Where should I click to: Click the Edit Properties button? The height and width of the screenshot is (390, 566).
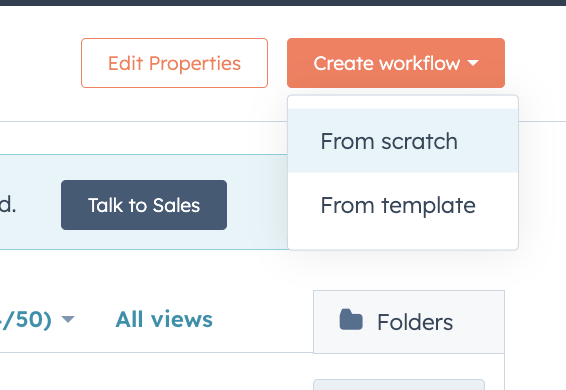pos(174,63)
